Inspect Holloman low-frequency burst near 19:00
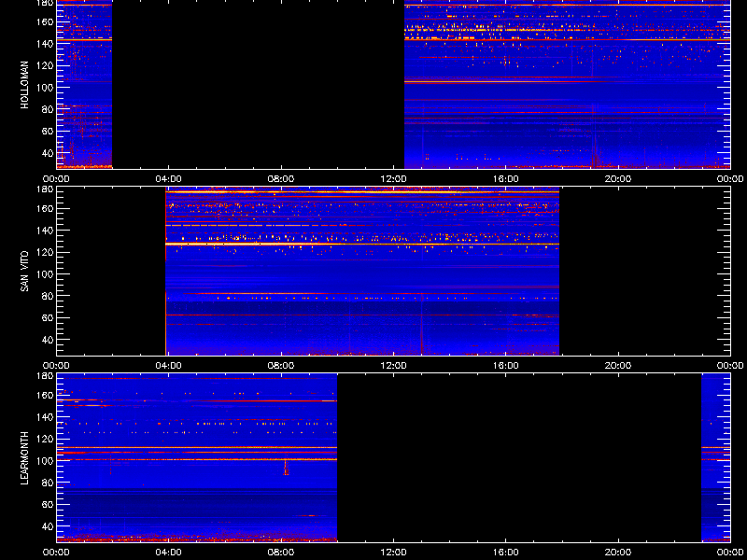The width and height of the screenshot is (747, 560). 594,150
